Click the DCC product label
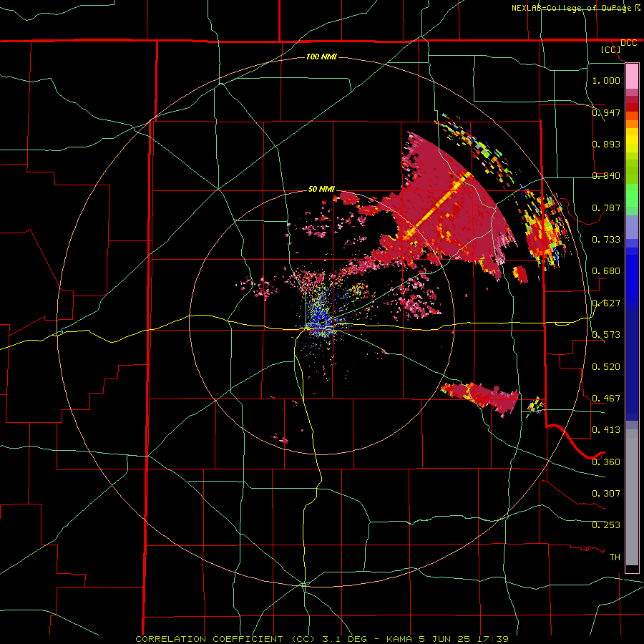644x644 pixels. (628, 43)
